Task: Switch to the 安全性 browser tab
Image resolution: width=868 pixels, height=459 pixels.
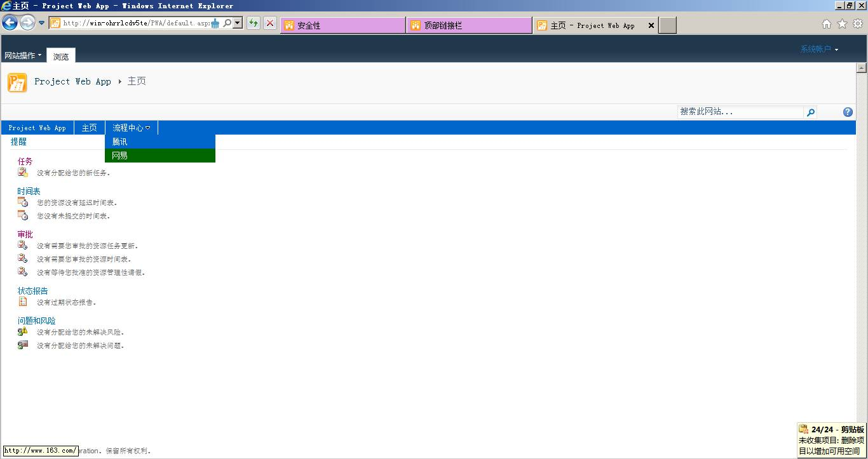Action: click(x=342, y=25)
